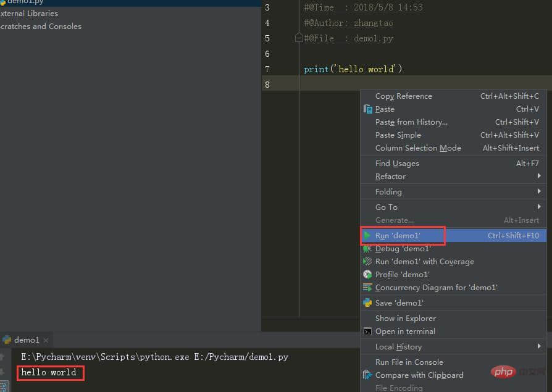Open the Folding menu entry
This screenshot has width=552, height=392.
[453, 192]
